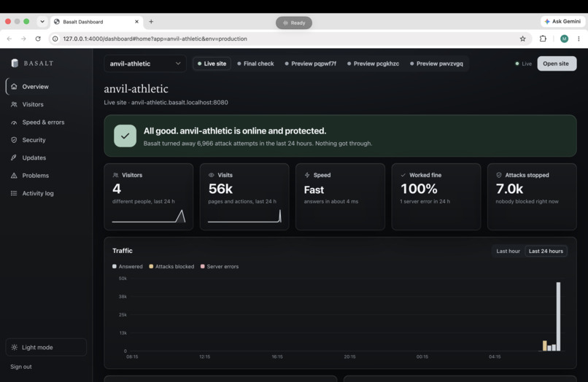
Task: Select the Live site environment tab
Action: coord(212,63)
